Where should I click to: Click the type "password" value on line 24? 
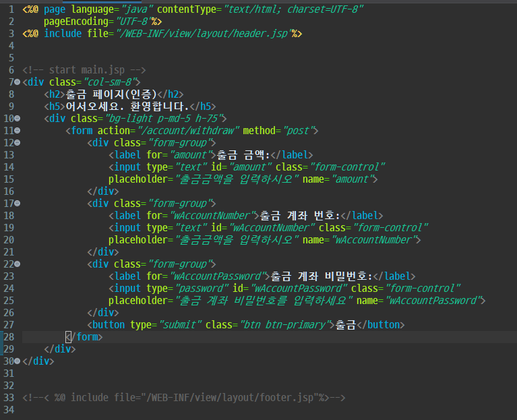[201, 289]
